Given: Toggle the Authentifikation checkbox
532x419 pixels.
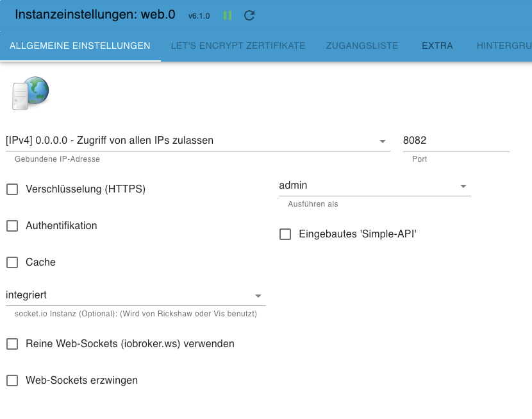Looking at the screenshot, I should [x=12, y=226].
